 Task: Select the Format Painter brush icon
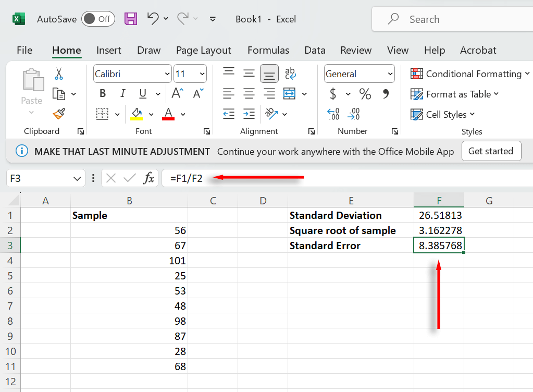(58, 114)
